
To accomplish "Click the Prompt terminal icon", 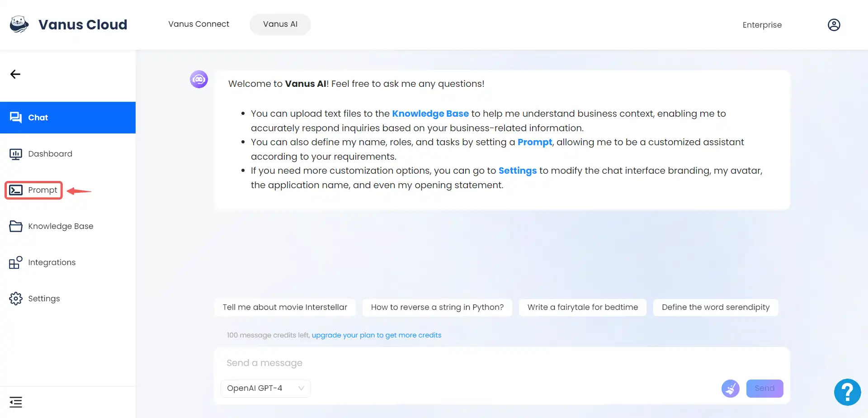I will point(16,190).
